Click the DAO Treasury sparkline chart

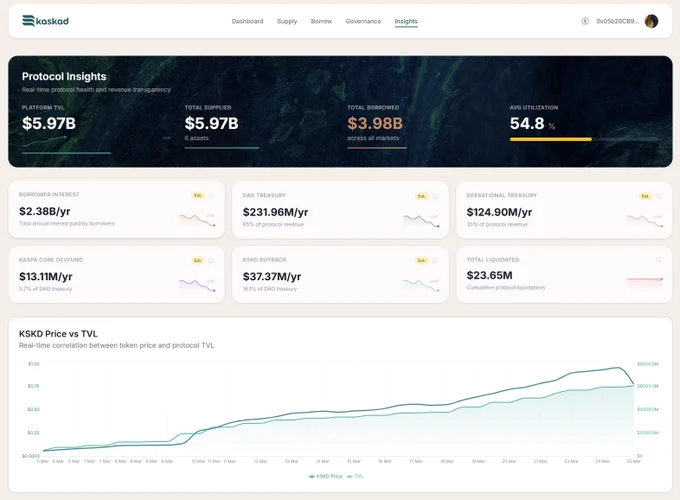coord(421,221)
